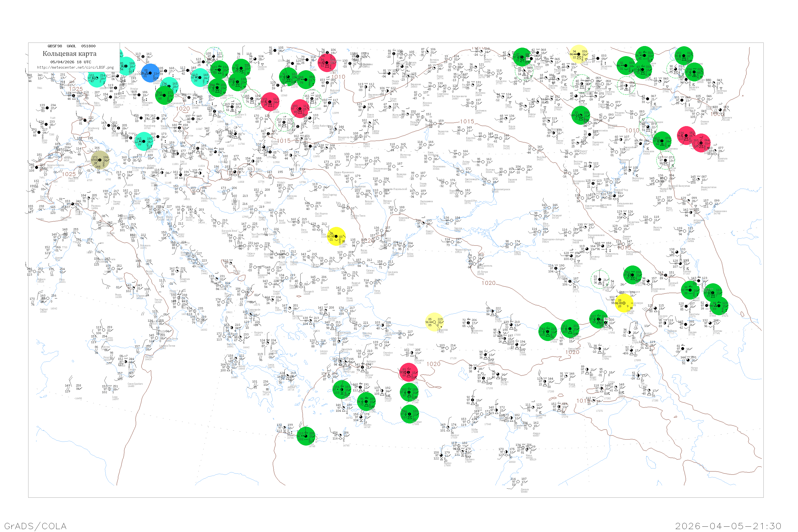Viewport: 798px width, 532px height.
Task: Click the 2026-04-05-21:30 timestamp
Action: tap(728, 526)
